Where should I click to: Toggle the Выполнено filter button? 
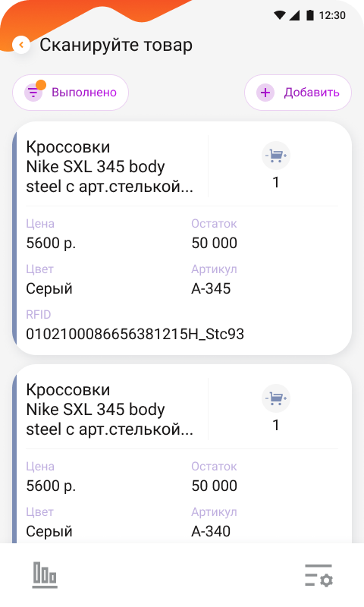(71, 93)
